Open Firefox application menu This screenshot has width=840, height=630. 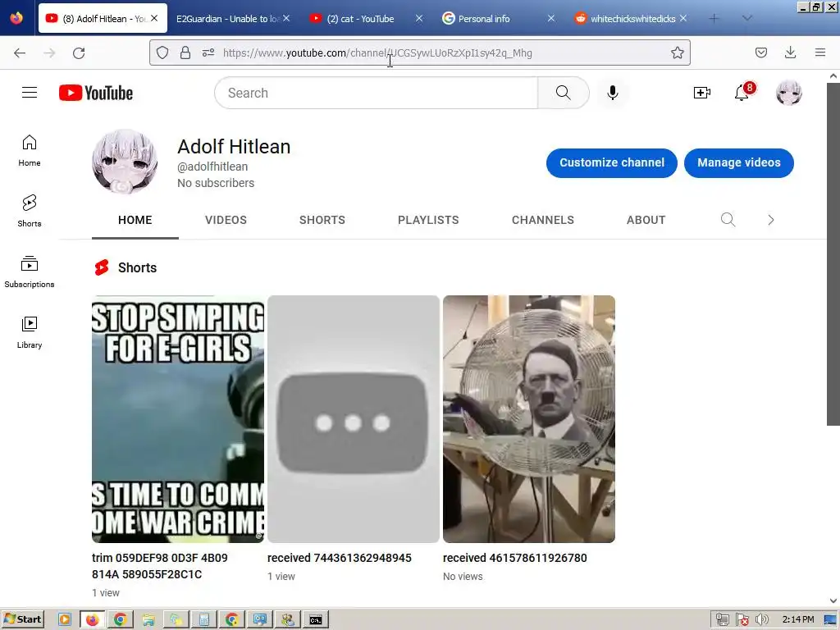pyautogui.click(x=820, y=52)
